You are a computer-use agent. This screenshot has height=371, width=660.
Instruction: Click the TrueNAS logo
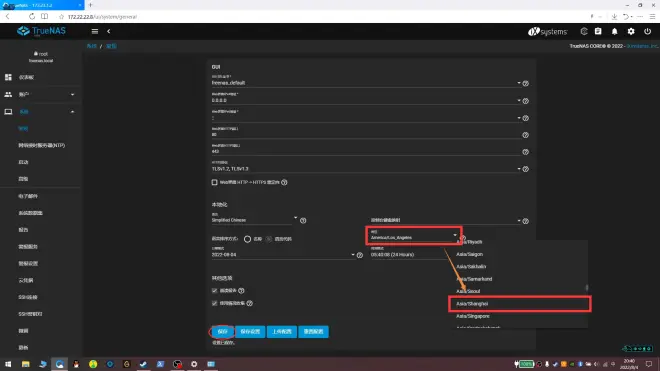tap(41, 31)
